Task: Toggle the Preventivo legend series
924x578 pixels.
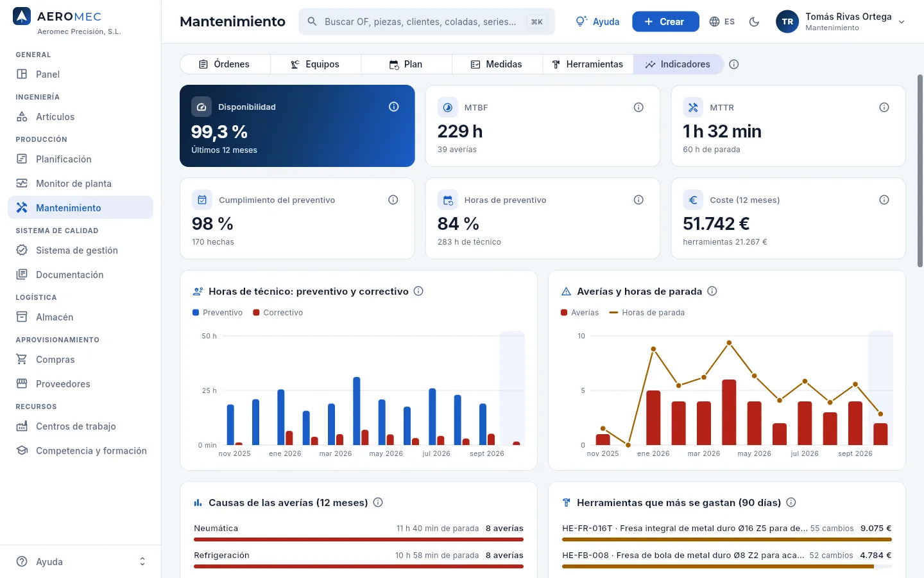Action: pos(218,313)
